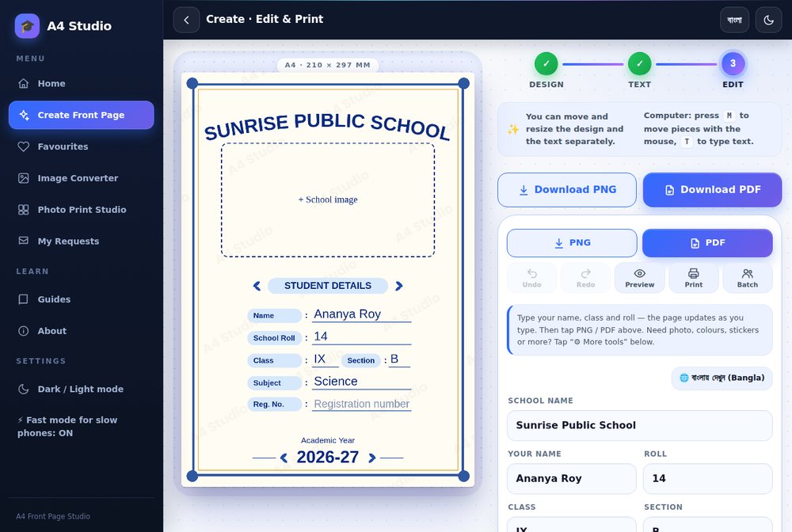This screenshot has height=532, width=792.
Task: Grab the bottom-left corner resize handle
Action: click(x=192, y=476)
